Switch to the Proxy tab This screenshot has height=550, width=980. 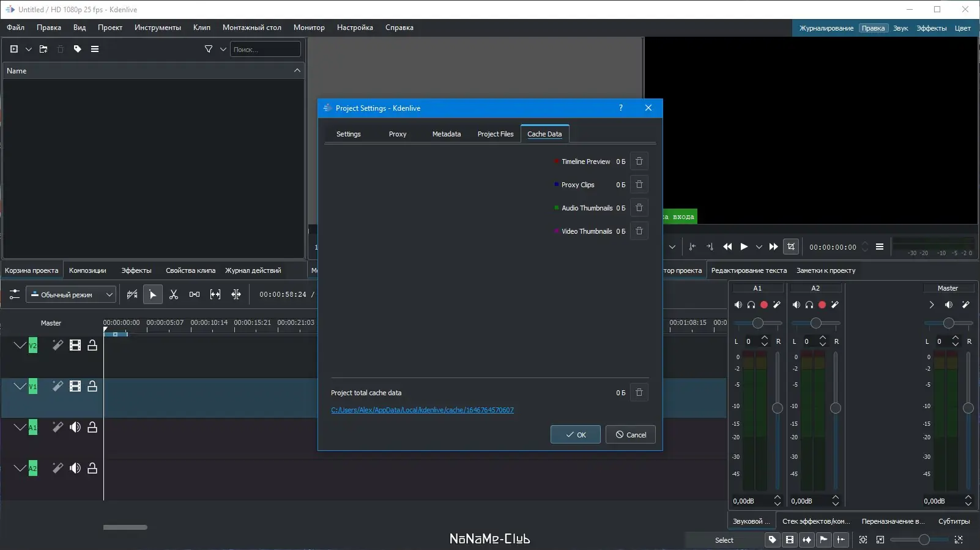pos(398,134)
